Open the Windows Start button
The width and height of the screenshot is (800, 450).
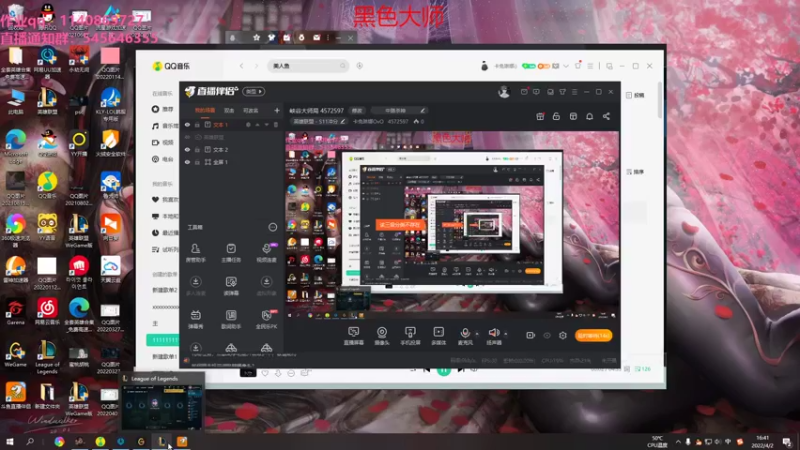[9, 442]
